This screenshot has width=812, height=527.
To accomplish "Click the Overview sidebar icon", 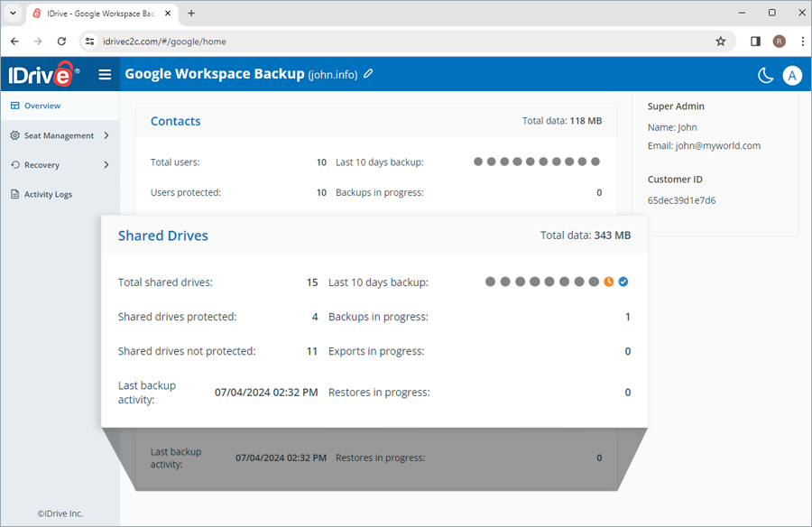I will pos(15,106).
